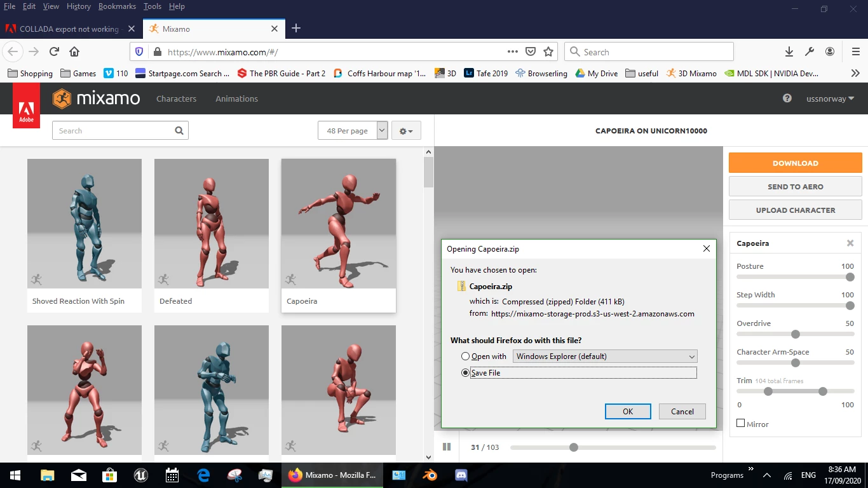The width and height of the screenshot is (868, 488).
Task: Remove the Capoeira animation with X
Action: [850, 243]
